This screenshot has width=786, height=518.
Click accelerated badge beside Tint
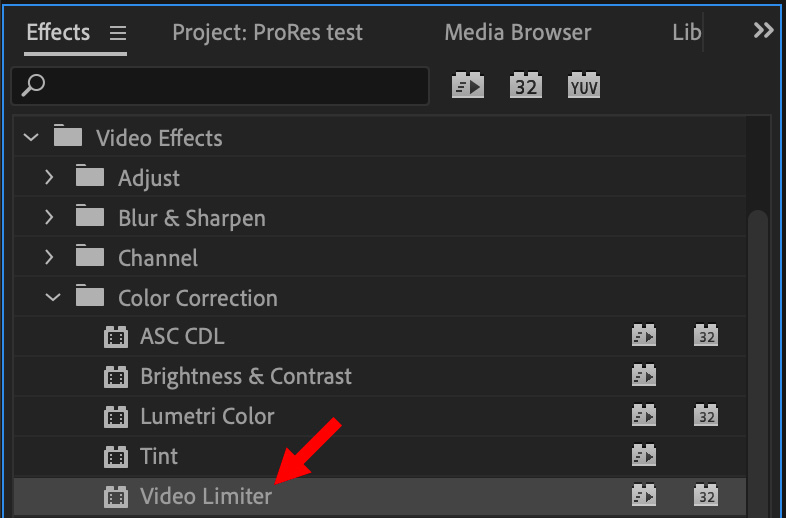(644, 455)
